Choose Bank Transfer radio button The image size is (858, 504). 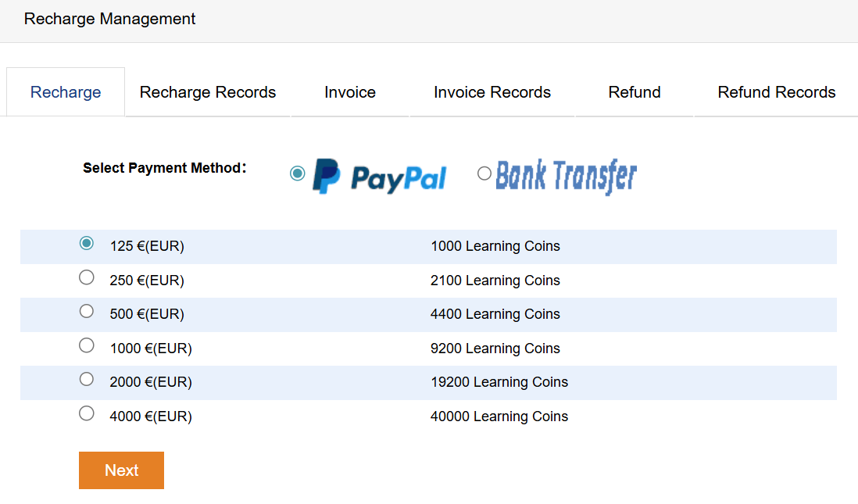(484, 173)
